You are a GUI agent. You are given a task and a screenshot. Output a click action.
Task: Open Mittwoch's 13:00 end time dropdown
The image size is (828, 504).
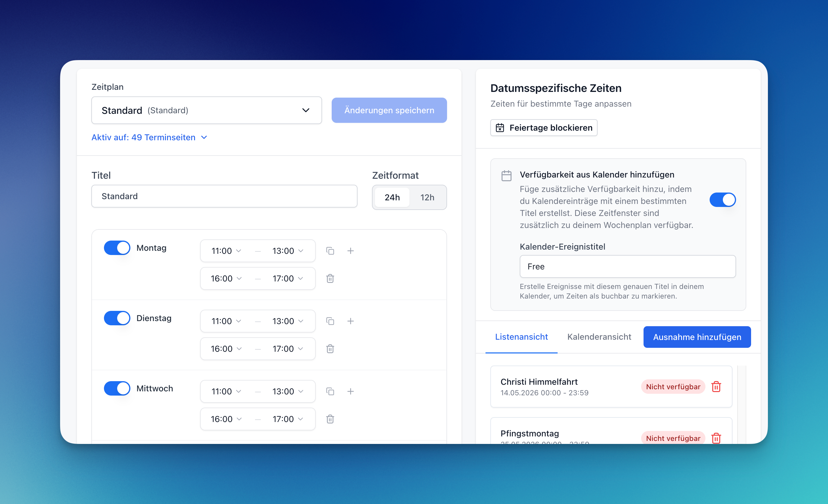(x=288, y=391)
